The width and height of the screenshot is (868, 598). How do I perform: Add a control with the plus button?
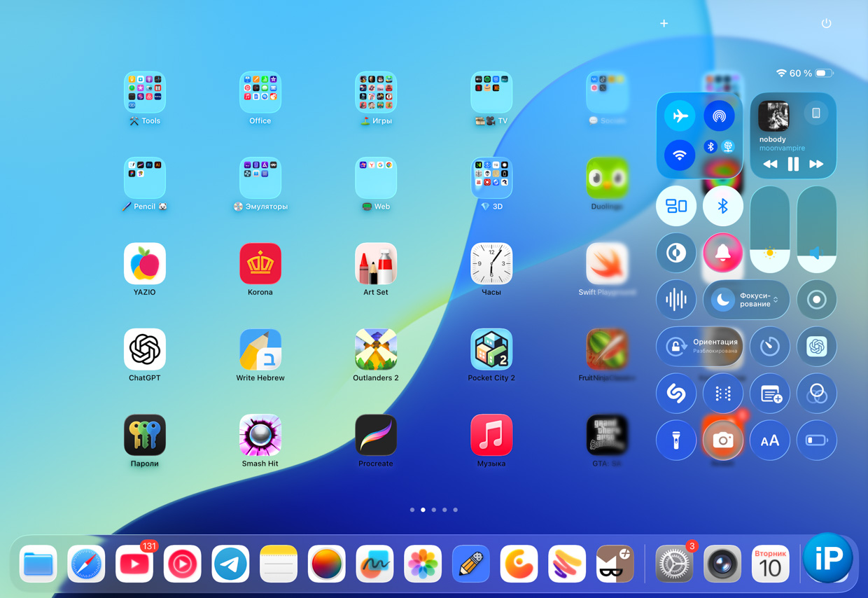[x=664, y=23]
